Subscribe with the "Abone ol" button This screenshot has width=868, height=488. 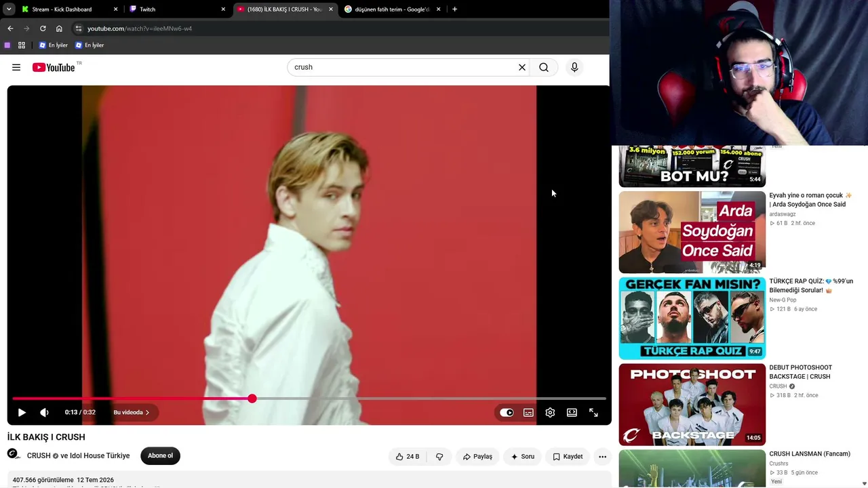[160, 455]
